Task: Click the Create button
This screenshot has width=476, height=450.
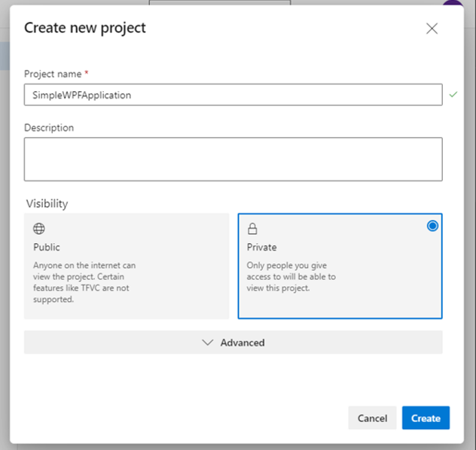Action: pos(426,418)
